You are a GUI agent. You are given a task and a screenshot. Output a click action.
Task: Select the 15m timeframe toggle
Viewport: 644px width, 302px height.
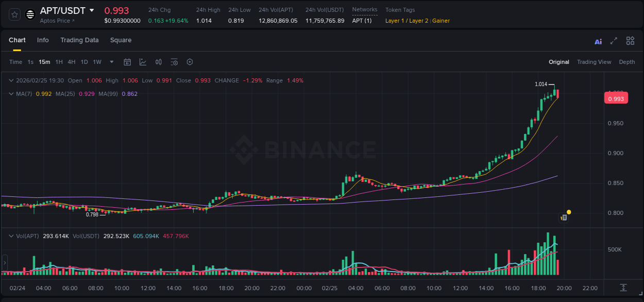click(x=44, y=62)
